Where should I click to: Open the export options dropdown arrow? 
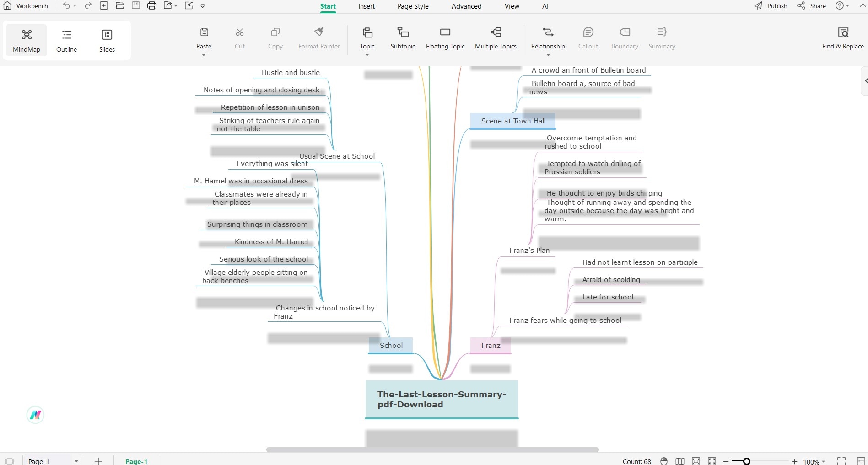coord(176,6)
